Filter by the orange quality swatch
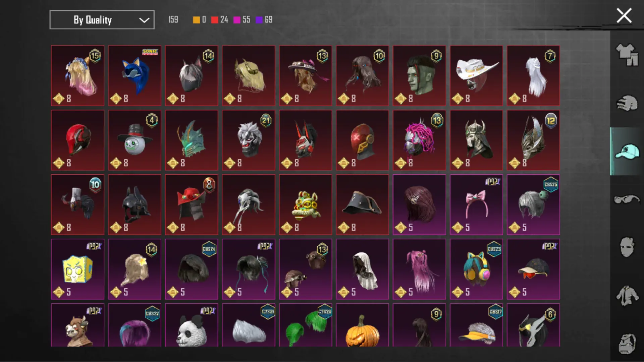Screen dimensions: 644x362 (196, 20)
